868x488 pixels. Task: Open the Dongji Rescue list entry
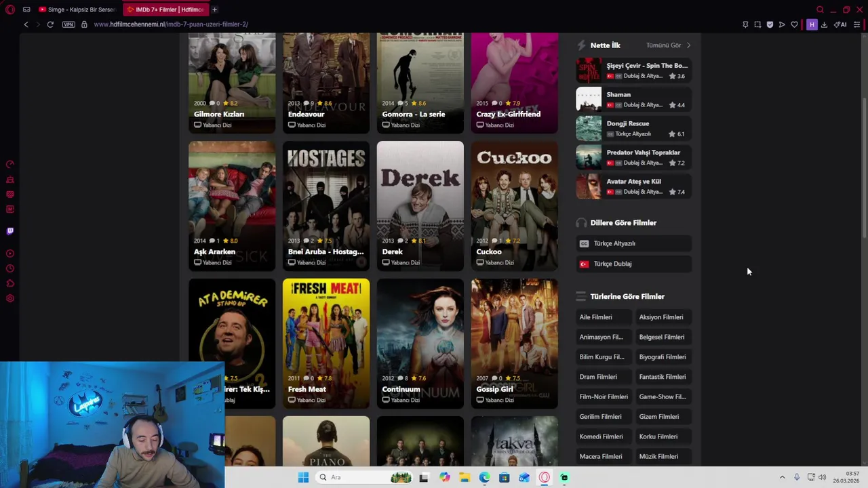tap(633, 129)
